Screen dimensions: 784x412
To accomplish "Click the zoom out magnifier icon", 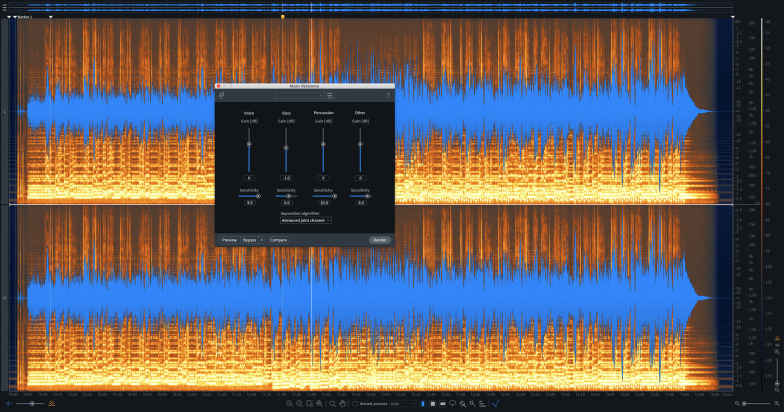I will tap(300, 404).
